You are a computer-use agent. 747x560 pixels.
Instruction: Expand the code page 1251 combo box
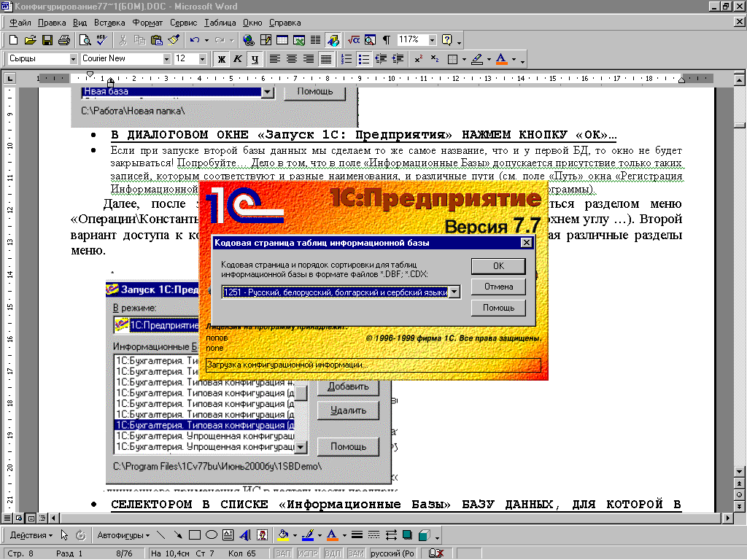pos(454,292)
